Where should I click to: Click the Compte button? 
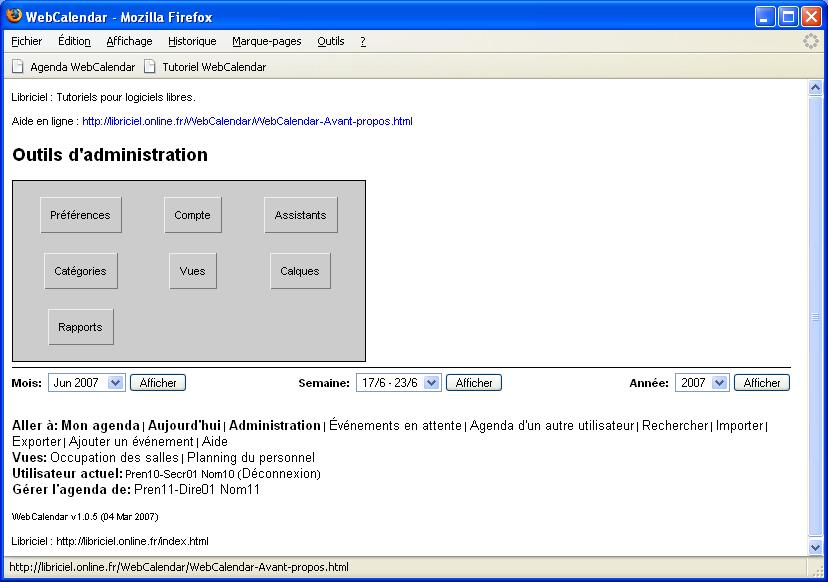tap(193, 215)
